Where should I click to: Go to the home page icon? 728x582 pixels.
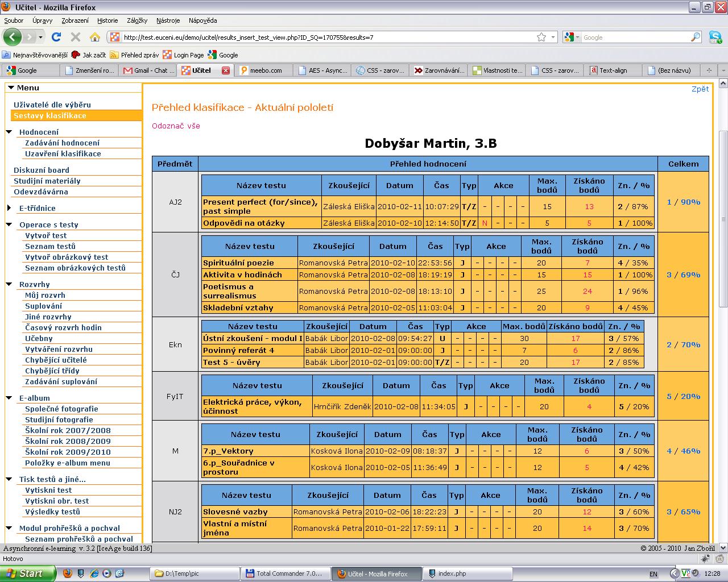[94, 37]
